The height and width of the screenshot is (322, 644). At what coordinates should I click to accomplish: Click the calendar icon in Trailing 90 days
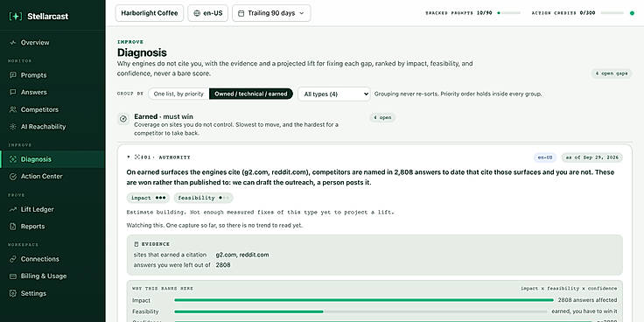pyautogui.click(x=241, y=13)
